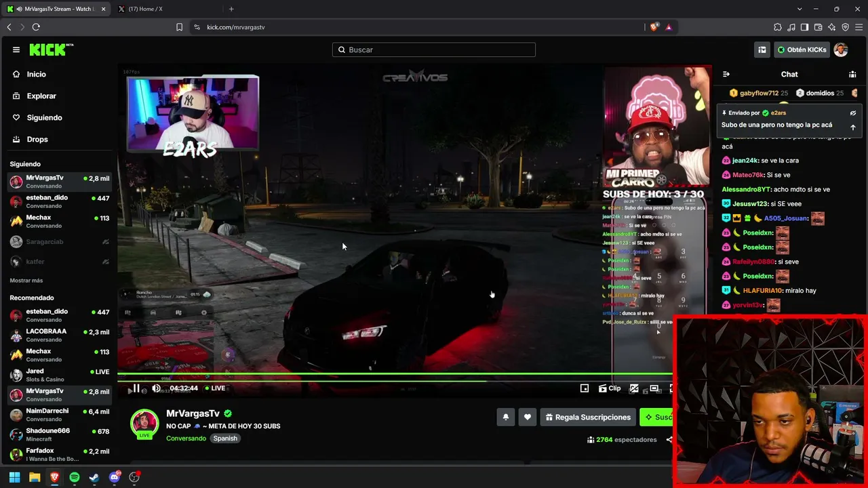Show the chat users list icon
Viewport: 868px width, 488px height.
(x=852, y=74)
